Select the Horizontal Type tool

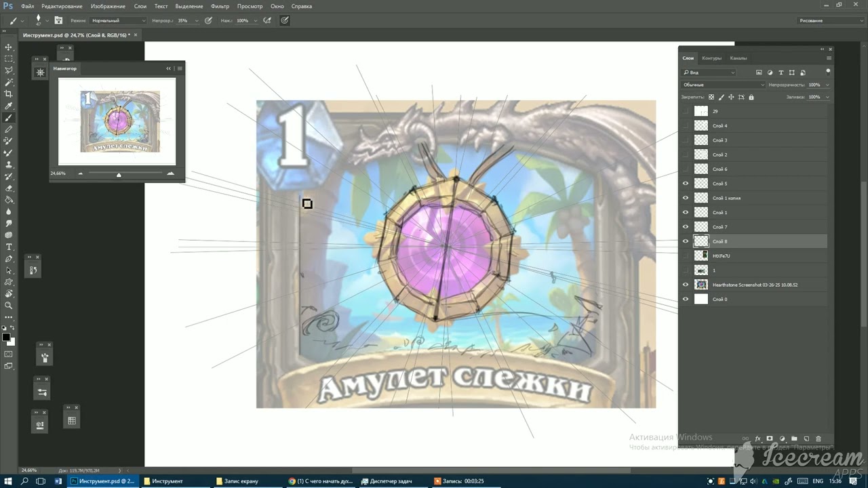(x=9, y=247)
